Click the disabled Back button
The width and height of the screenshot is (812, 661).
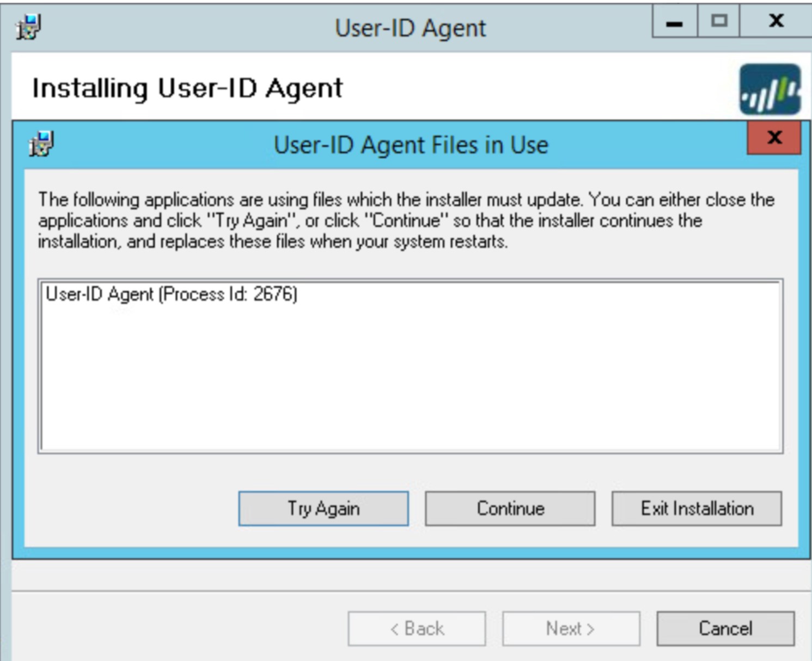(418, 627)
